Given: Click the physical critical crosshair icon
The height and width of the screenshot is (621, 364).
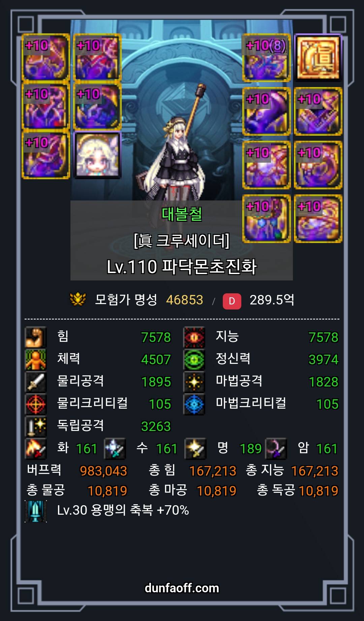Looking at the screenshot, I should [35, 404].
